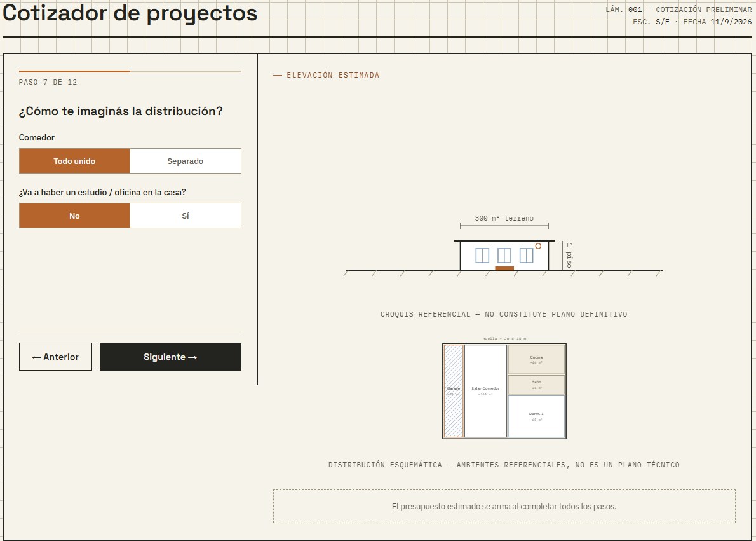Click the round orange light on the facade

(538, 246)
